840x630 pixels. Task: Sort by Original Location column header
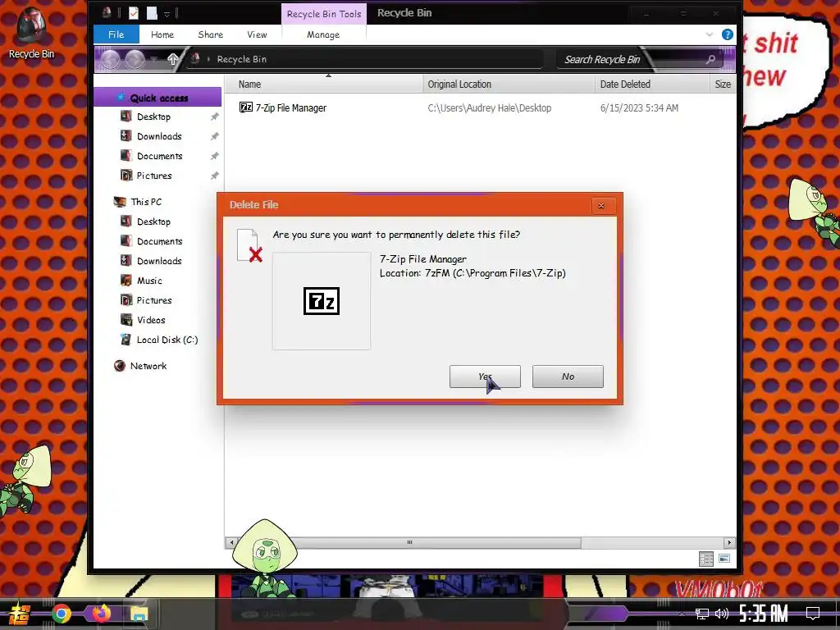[509, 84]
